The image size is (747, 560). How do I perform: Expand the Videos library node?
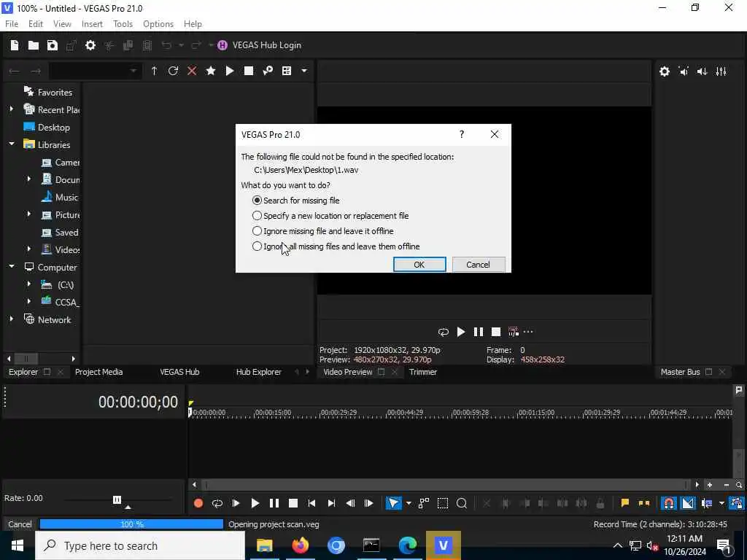[28, 249]
